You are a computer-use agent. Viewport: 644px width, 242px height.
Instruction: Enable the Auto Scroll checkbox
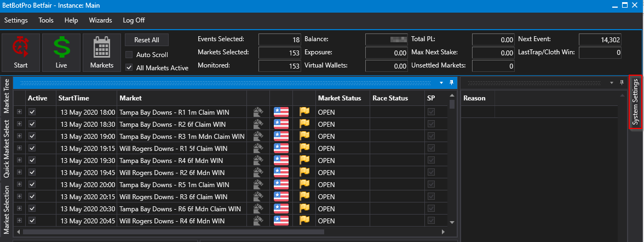[129, 55]
